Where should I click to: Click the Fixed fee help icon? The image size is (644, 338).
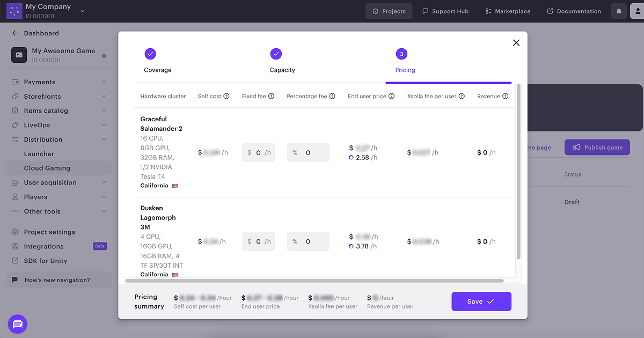coord(271,97)
